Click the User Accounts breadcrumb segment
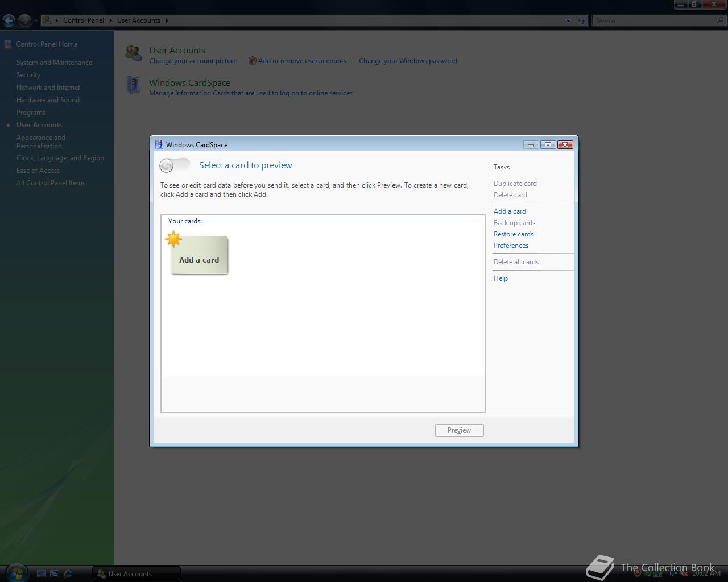Image resolution: width=728 pixels, height=582 pixels. tap(139, 20)
